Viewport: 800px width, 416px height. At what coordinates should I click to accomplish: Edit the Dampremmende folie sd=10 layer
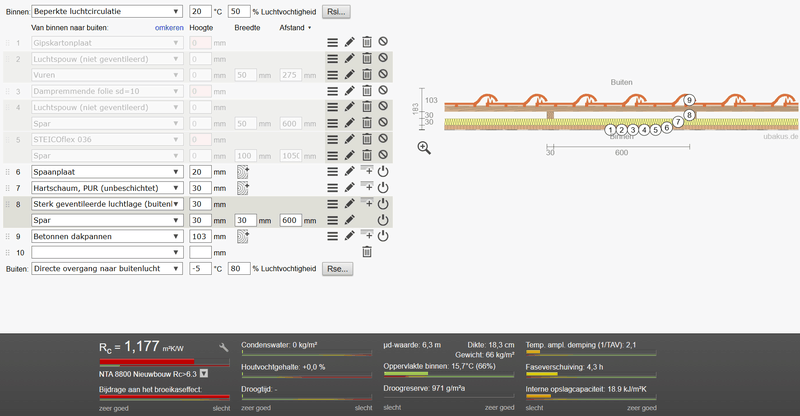point(349,91)
